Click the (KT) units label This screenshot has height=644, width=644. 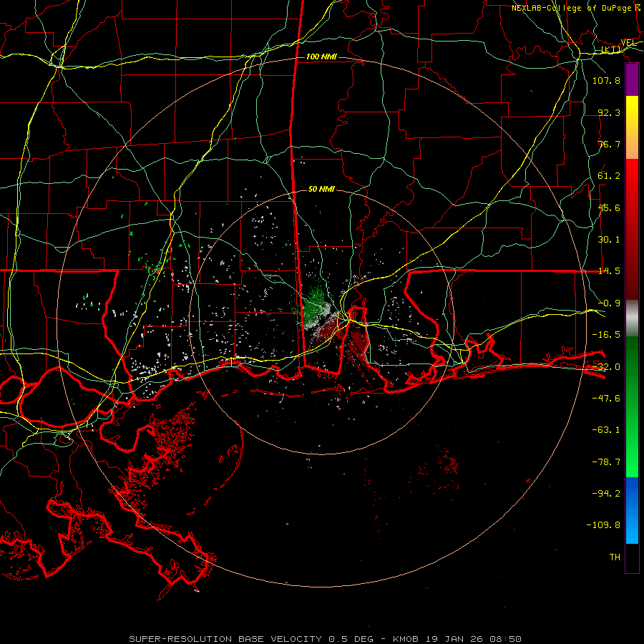coord(611,49)
